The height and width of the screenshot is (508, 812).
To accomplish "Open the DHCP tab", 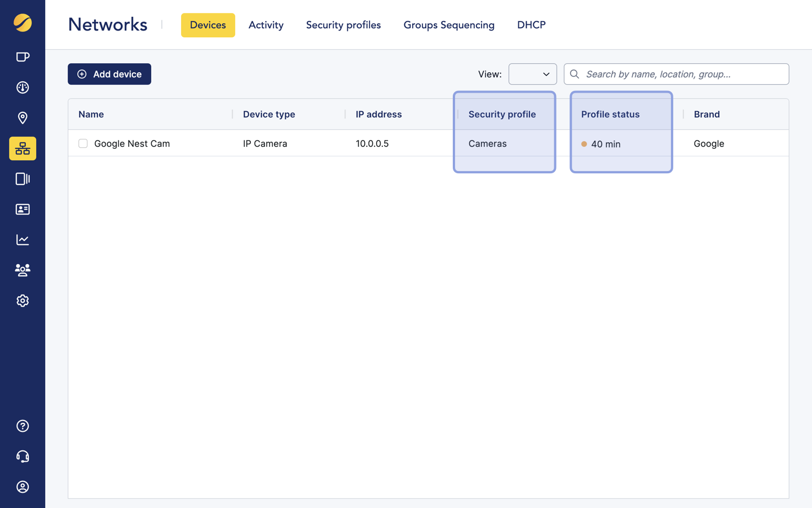I will tap(531, 25).
